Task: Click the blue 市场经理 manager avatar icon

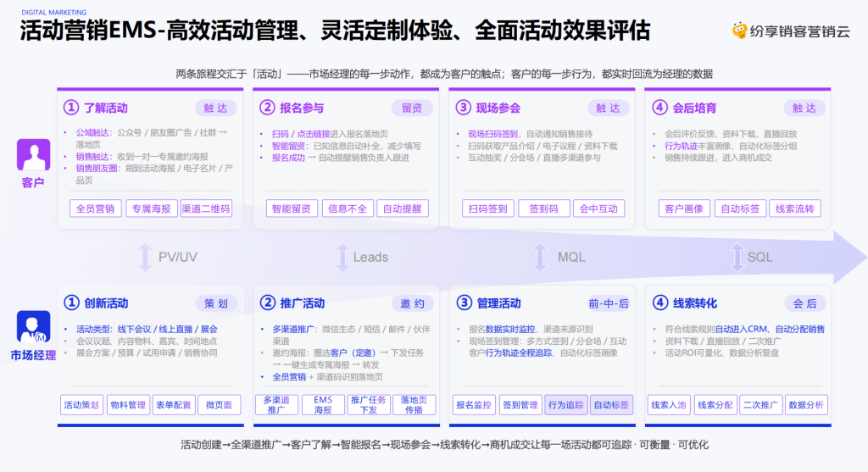Action: click(x=33, y=326)
